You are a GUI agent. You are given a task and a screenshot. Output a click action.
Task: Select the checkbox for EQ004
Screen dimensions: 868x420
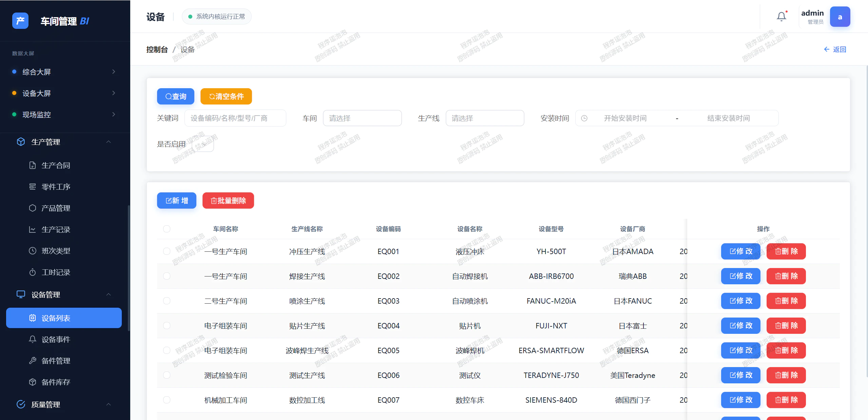pos(167,326)
